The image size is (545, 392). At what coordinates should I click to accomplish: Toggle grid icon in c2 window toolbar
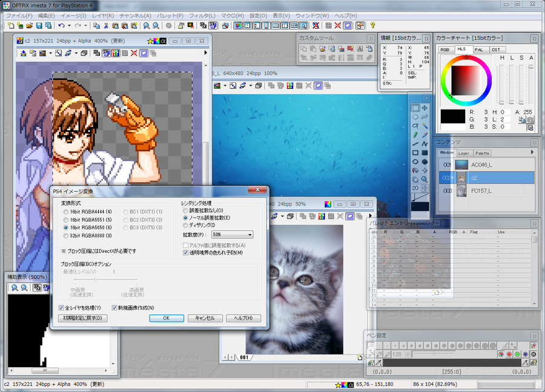(x=125, y=53)
